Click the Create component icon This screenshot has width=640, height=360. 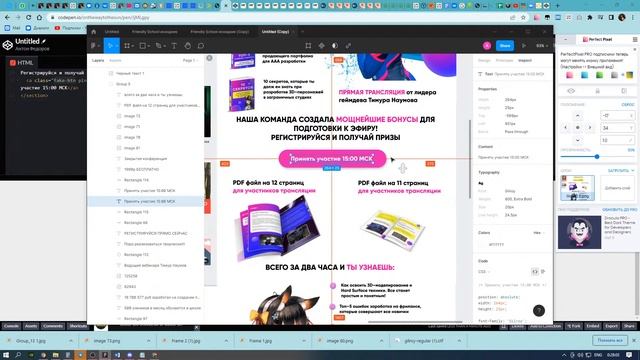(x=321, y=46)
